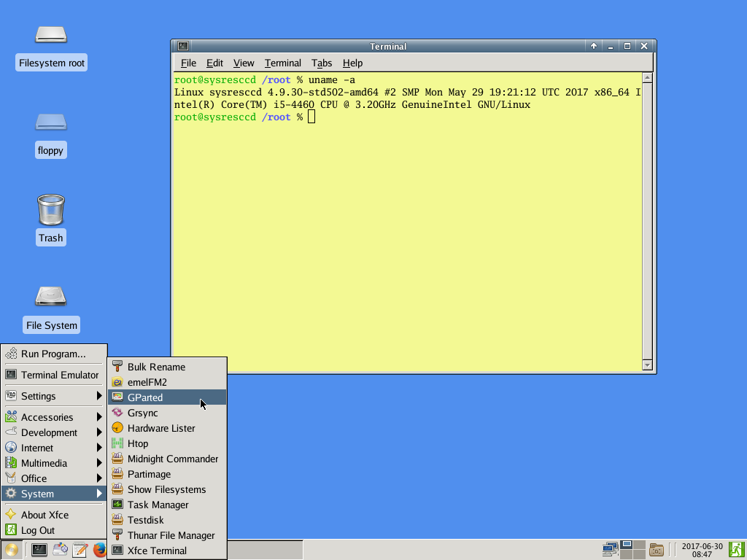Click the Bulk Rename icon in submenu
This screenshot has height=560, width=747.
(117, 367)
